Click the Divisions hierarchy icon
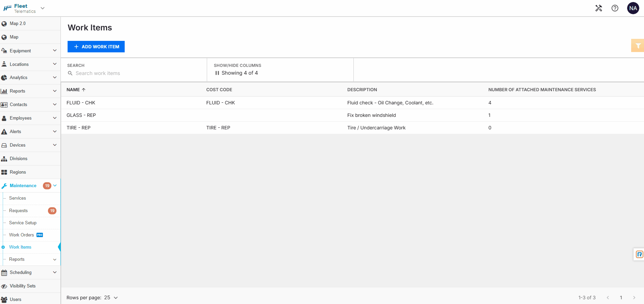Screen dimensions: 644x304 [4, 159]
